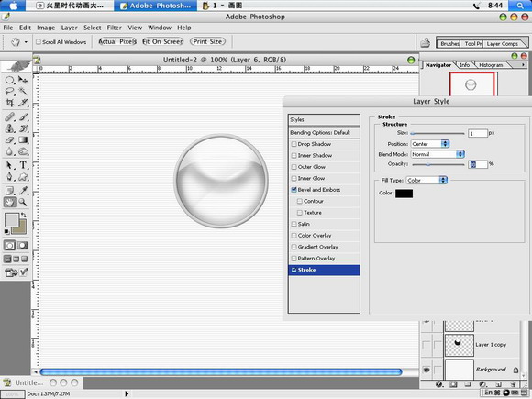Select the Blur tool
532x399 pixels.
pyautogui.click(x=9, y=151)
